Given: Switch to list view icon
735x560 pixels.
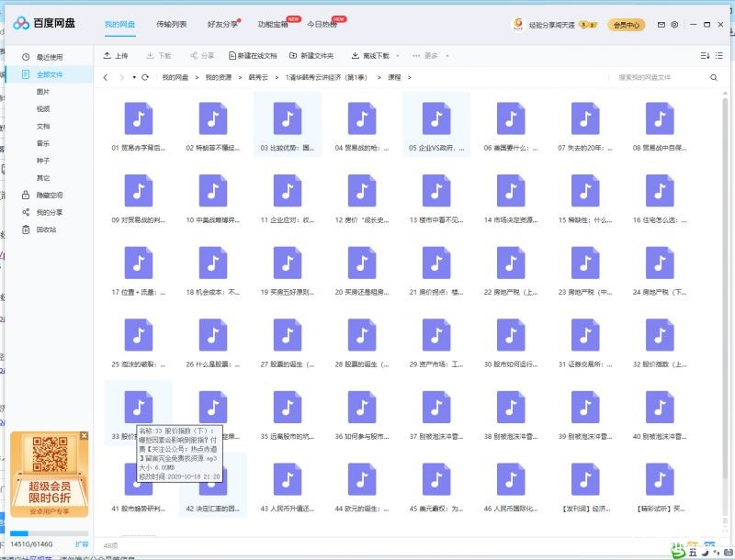Looking at the screenshot, I should [x=719, y=56].
